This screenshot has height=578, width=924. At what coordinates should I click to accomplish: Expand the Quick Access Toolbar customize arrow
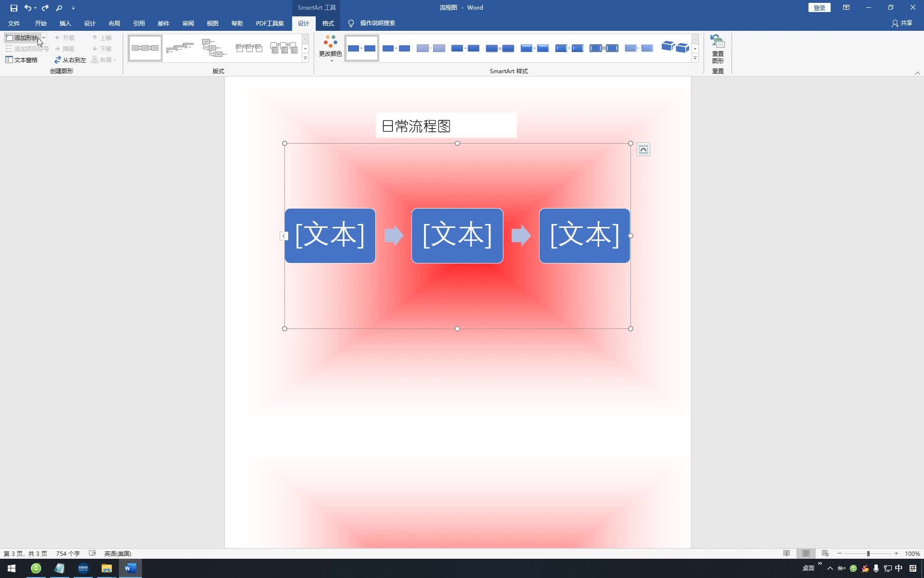coord(73,8)
